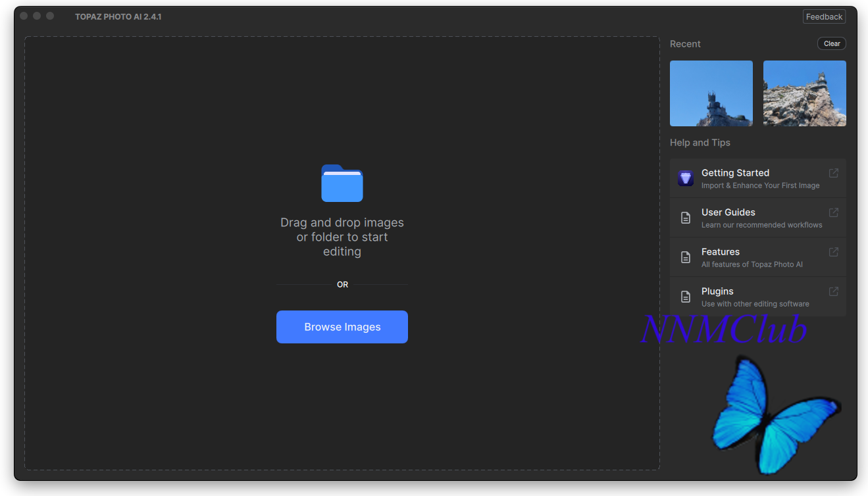Click 'Learn our recommended workflows' subtitle
Screen dimensions: 868x496
tap(762, 225)
